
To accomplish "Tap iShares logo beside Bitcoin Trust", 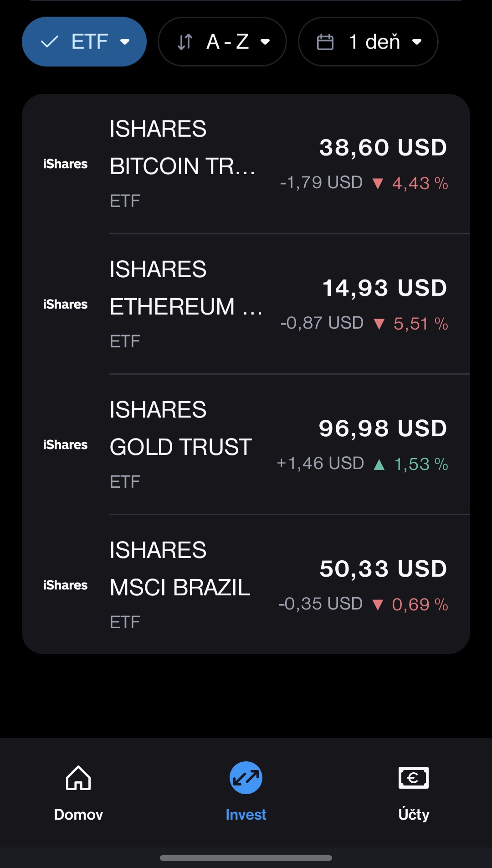I will [65, 164].
